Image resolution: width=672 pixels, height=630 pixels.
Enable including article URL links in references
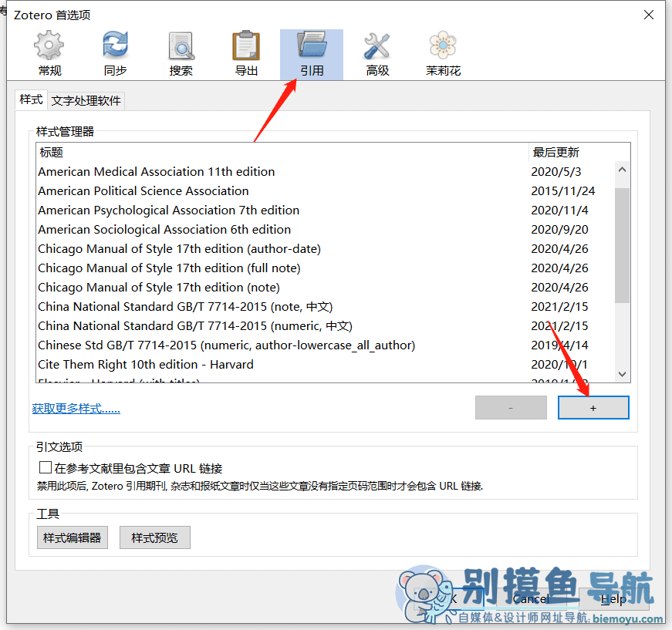point(46,468)
